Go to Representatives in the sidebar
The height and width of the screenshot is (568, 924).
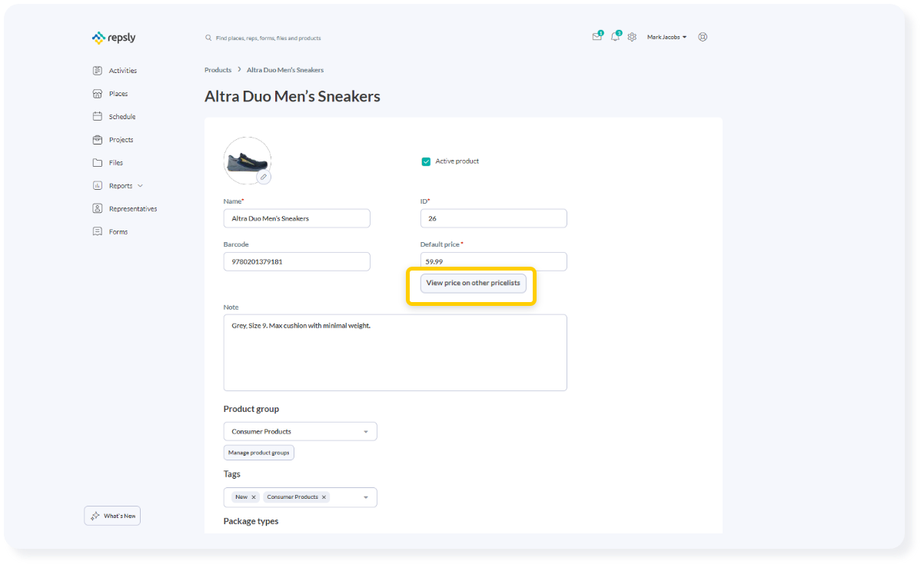pyautogui.click(x=133, y=209)
